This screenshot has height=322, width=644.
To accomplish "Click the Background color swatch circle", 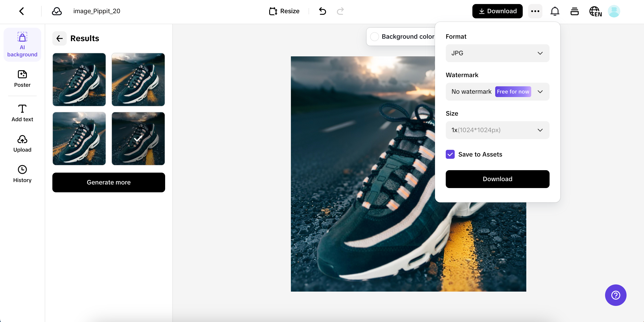I will click(x=375, y=37).
